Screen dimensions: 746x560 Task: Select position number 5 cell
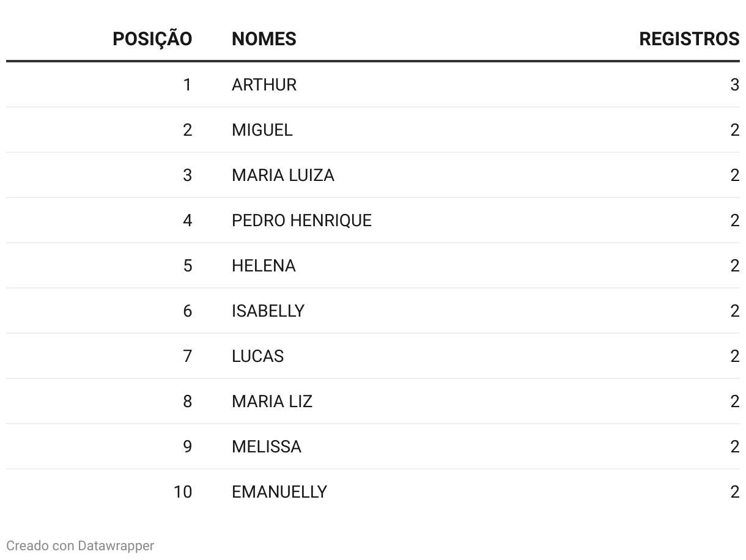click(x=187, y=265)
